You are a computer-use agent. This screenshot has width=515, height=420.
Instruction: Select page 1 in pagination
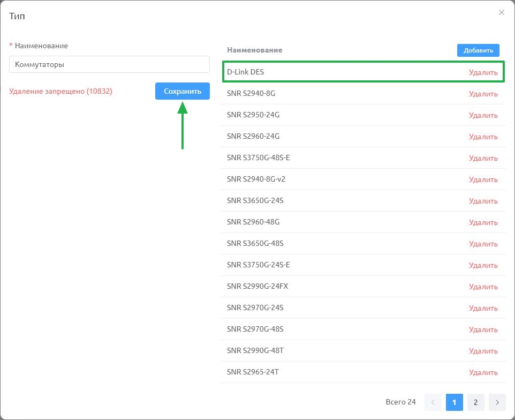[x=454, y=402]
